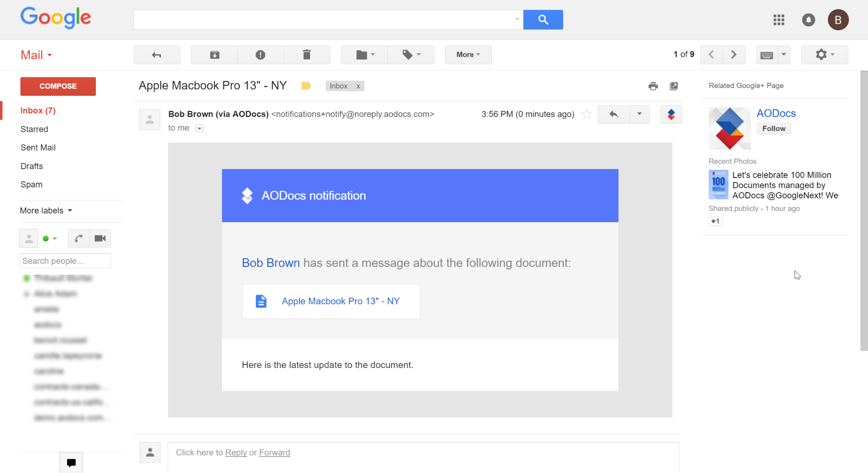Show details arrow next to 'to me'

199,128
